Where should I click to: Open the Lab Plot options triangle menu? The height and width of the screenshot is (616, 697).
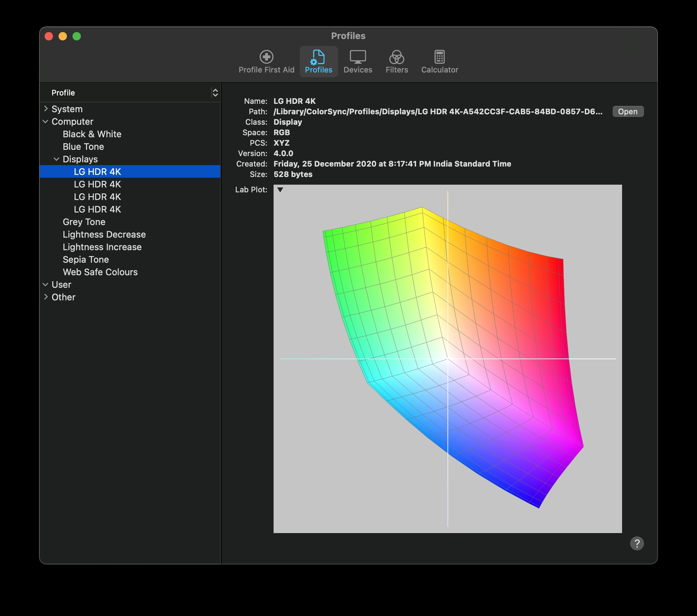coord(280,190)
